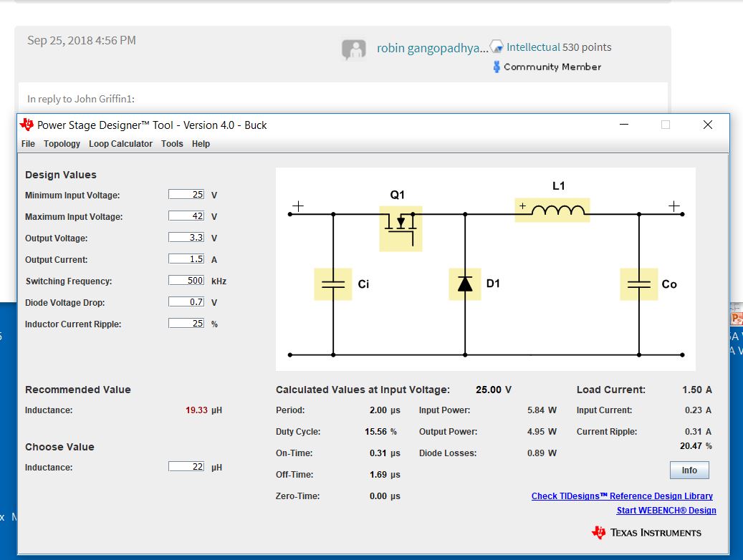
Task: Open the Topology menu
Action: (62, 143)
